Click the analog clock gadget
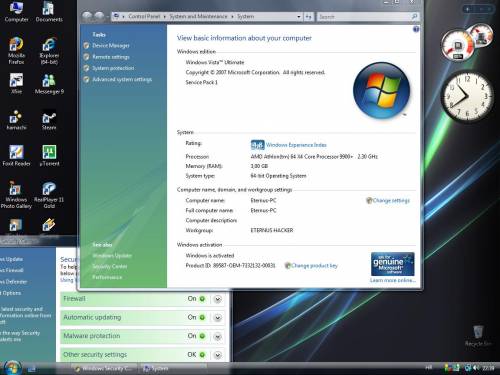The width and height of the screenshot is (500, 375). pos(467,96)
